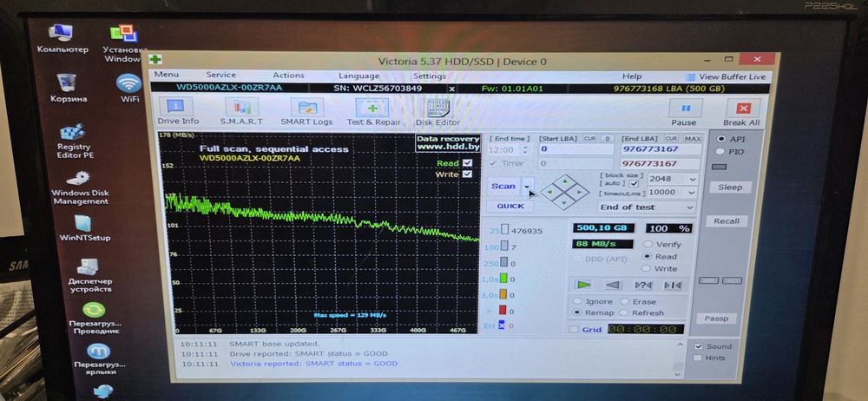Open the Settings menu

click(429, 76)
